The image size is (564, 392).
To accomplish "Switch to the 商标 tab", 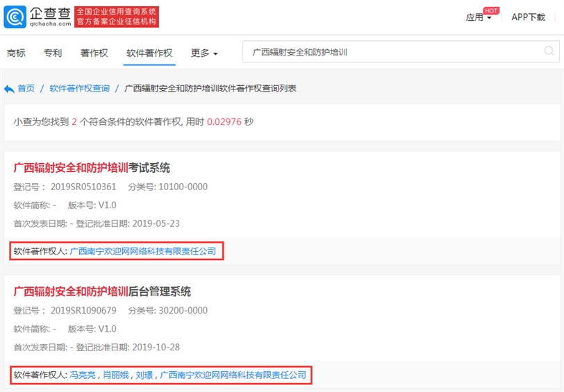I will pyautogui.click(x=16, y=53).
